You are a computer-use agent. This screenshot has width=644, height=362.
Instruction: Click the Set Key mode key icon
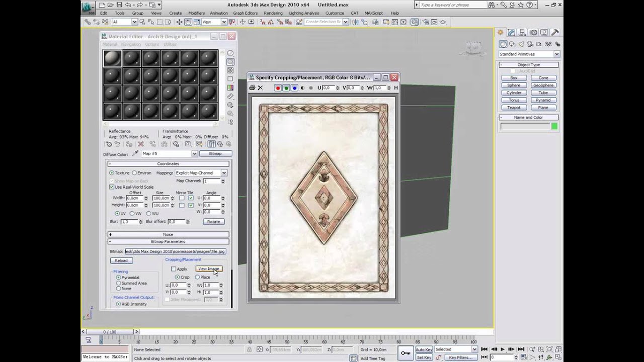pos(406,353)
